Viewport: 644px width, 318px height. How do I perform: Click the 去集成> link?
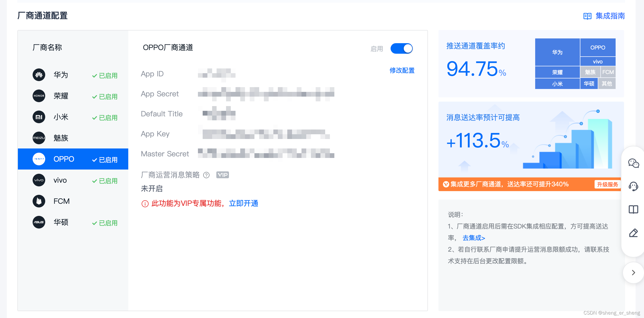click(474, 238)
